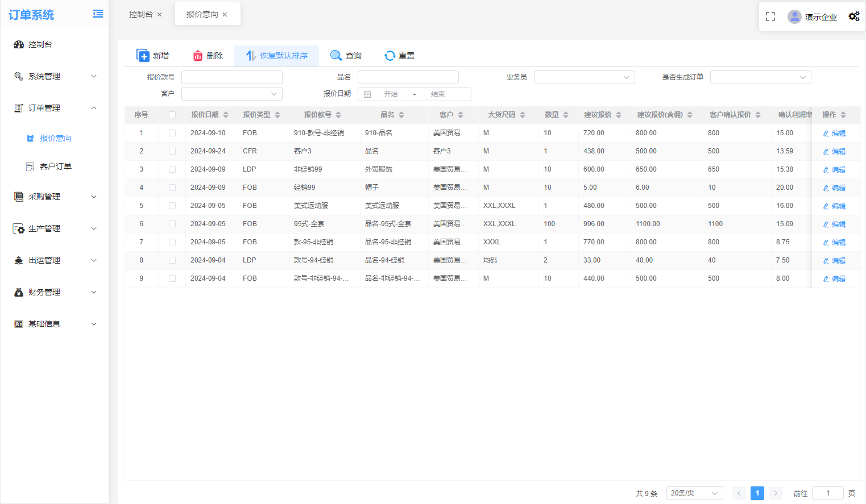The width and height of the screenshot is (866, 504).
Task: Click the 重置 refresh icon
Action: (x=390, y=55)
